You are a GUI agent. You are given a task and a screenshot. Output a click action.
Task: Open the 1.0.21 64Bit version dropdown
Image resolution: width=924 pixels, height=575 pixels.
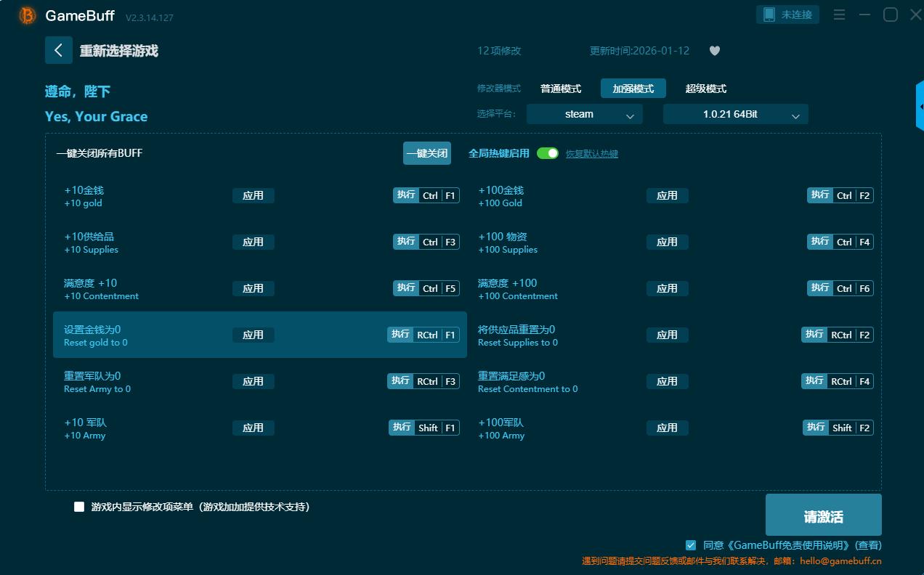pos(736,114)
